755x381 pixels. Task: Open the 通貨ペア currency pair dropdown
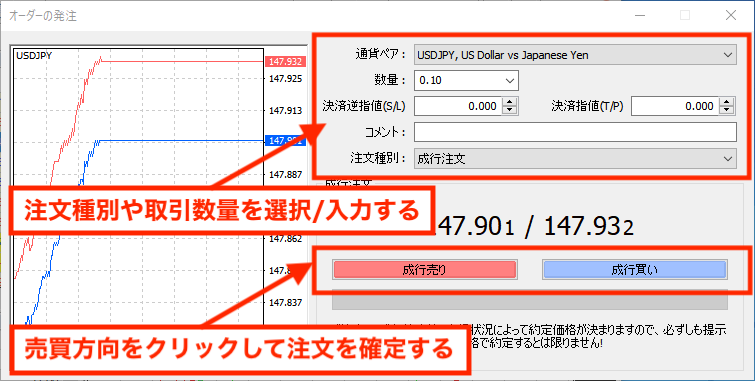coord(575,55)
